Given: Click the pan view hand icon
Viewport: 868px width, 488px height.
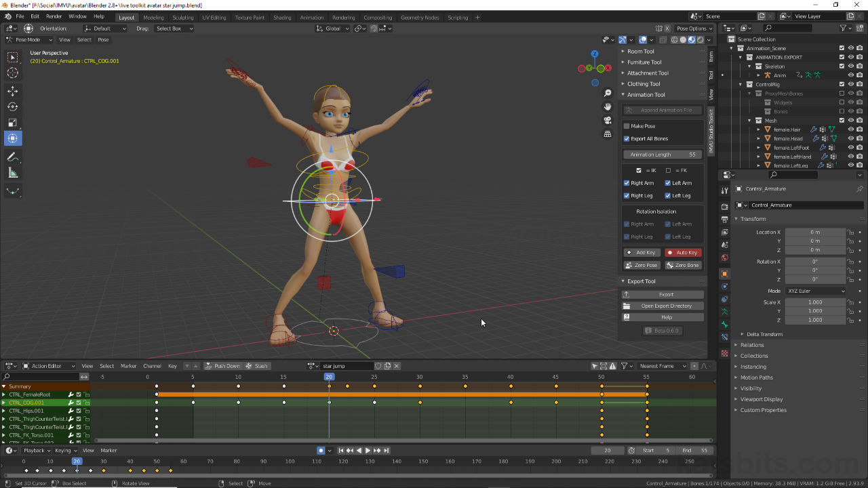Looking at the screenshot, I should 608,106.
